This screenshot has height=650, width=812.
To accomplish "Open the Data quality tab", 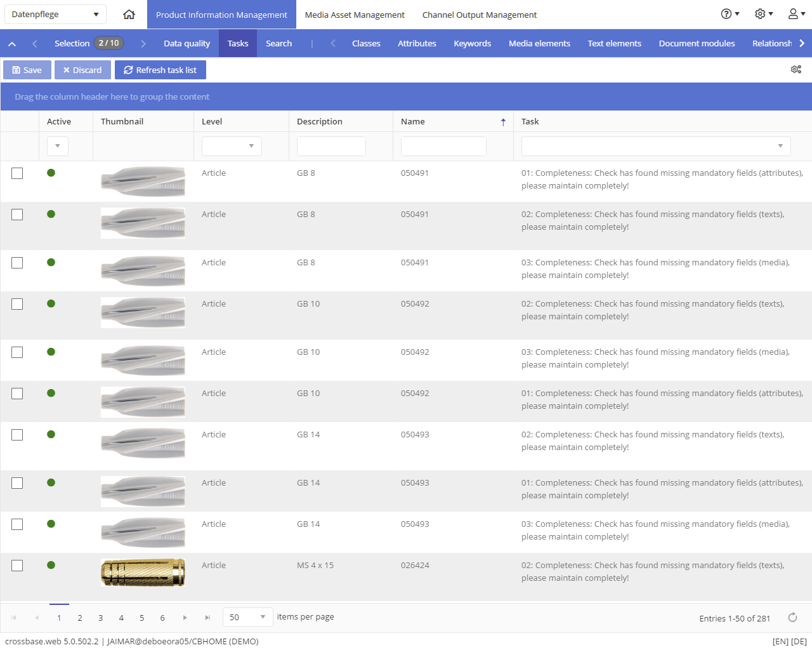I will (x=187, y=44).
